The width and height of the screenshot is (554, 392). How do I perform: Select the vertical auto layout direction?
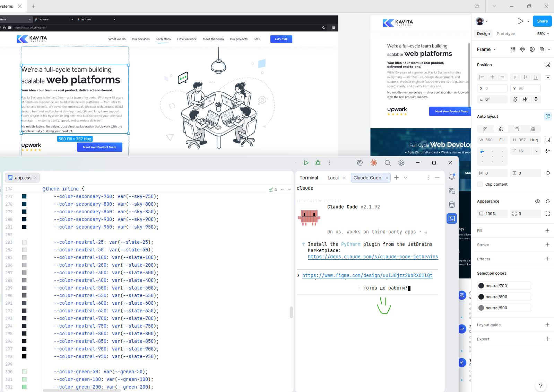(501, 129)
